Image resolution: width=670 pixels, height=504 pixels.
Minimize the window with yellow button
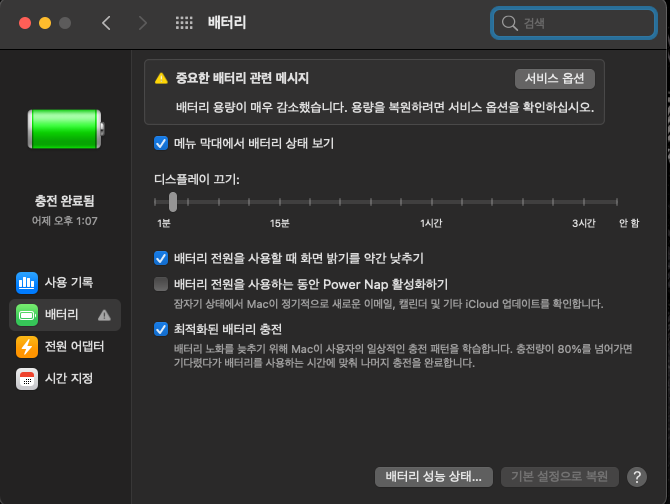[45, 23]
